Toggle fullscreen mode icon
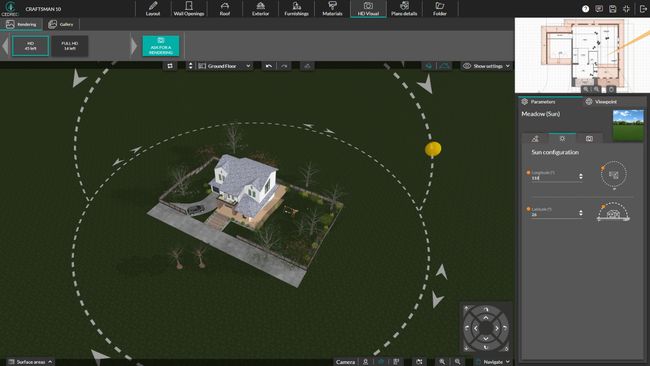650x366 pixels. [x=626, y=9]
